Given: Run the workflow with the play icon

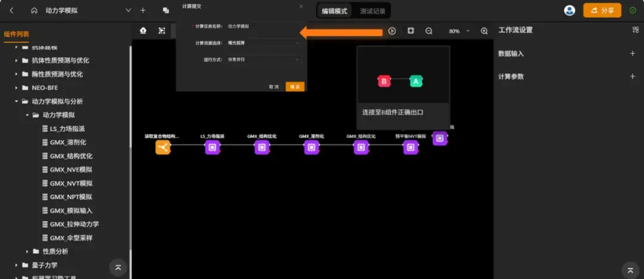Looking at the screenshot, I should point(392,31).
